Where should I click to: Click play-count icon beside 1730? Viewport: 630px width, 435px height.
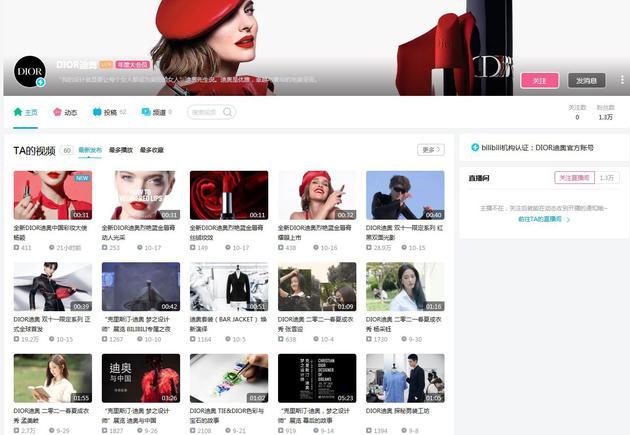369,339
